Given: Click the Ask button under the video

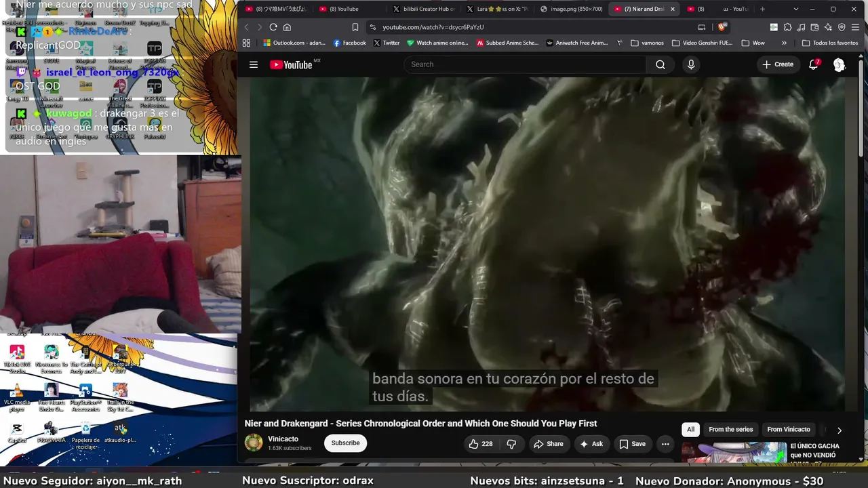Looking at the screenshot, I should coord(591,444).
